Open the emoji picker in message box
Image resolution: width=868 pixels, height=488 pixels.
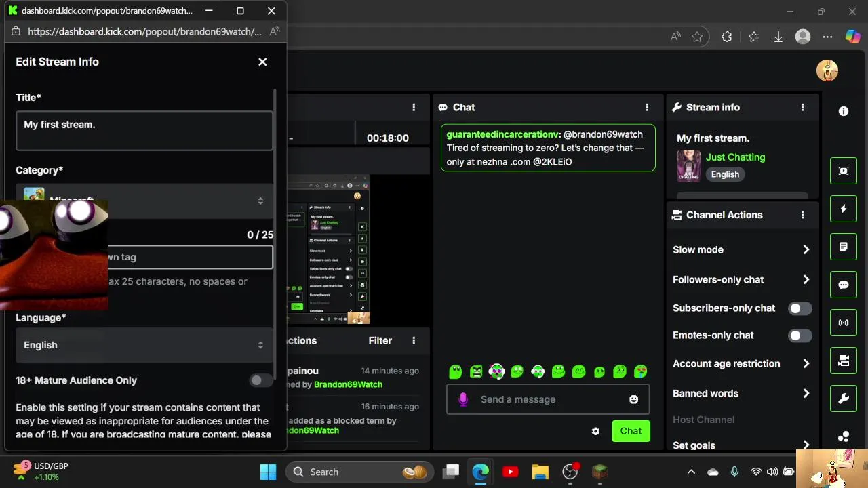[x=633, y=399]
